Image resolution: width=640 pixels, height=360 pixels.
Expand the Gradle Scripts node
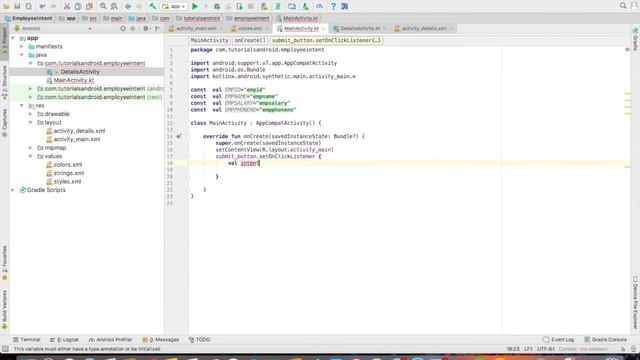pos(13,190)
